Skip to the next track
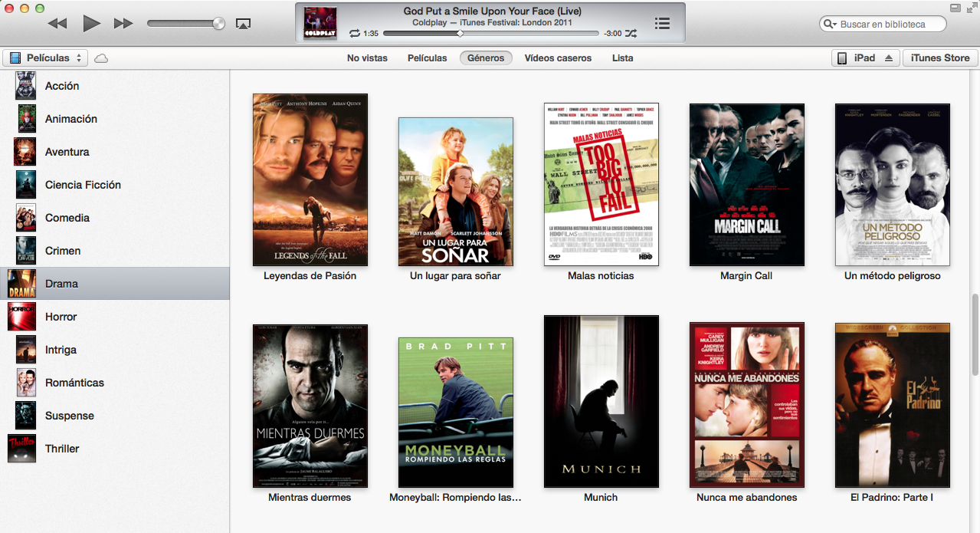Screen dimensions: 980x533 coord(123,24)
